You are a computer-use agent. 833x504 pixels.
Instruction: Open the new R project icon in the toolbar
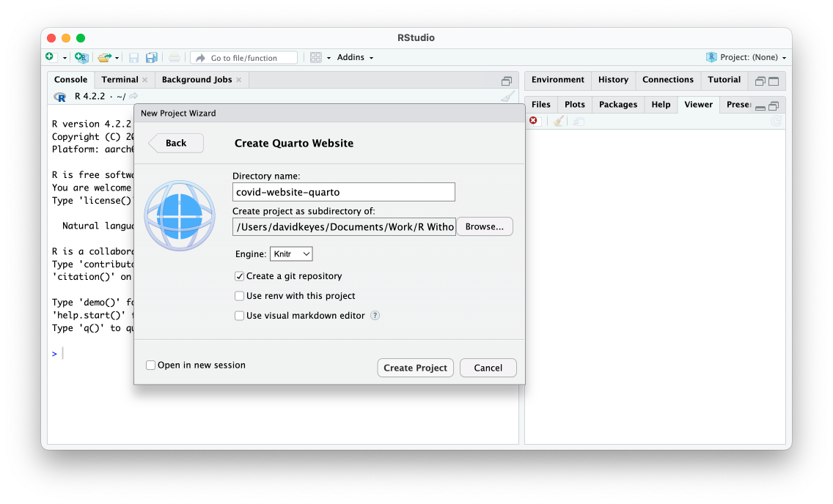tap(81, 56)
